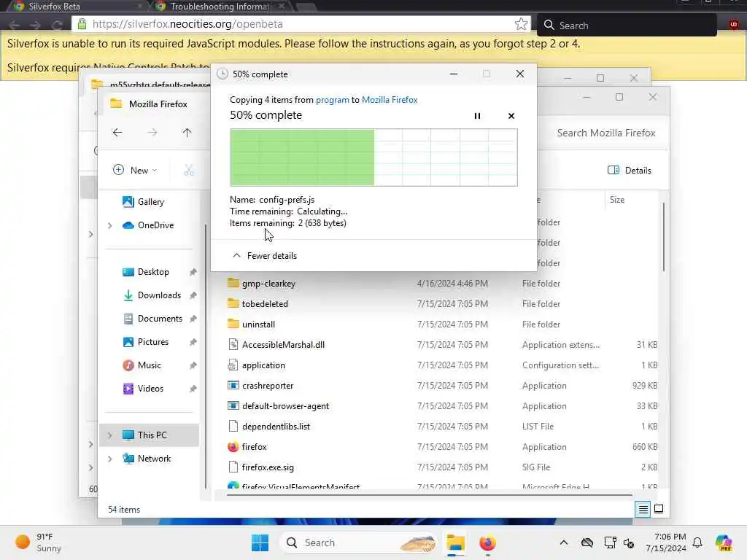Select default-browser-agent application
This screenshot has width=747, height=560.
[x=285, y=406]
